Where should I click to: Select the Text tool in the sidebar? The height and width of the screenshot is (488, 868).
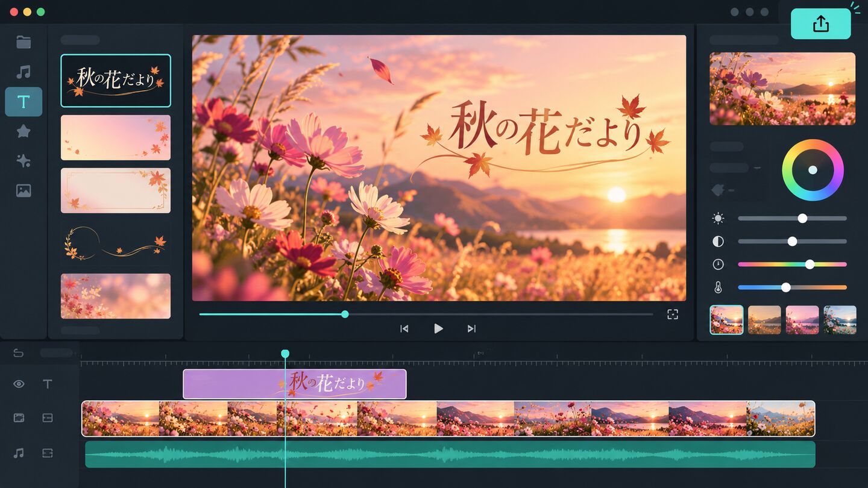pyautogui.click(x=24, y=102)
